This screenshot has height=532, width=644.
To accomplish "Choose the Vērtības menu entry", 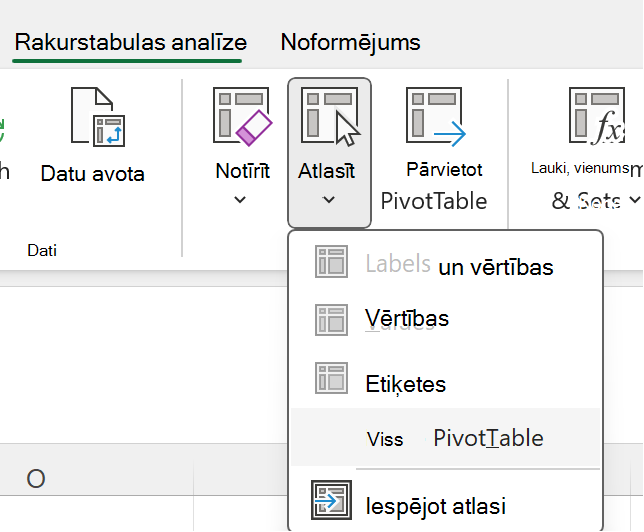I will click(x=446, y=320).
